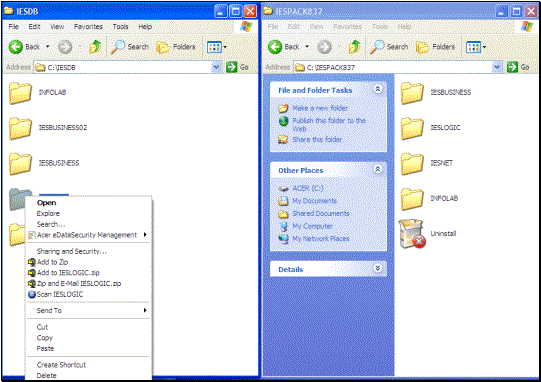Choose Scan IESLOGIC in context menu
The image size is (541, 382).
coord(88,294)
